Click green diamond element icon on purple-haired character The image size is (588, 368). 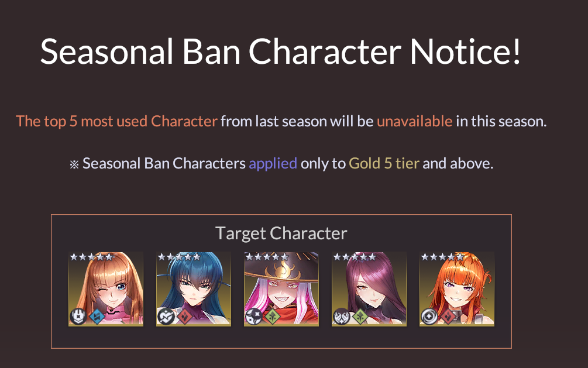click(360, 317)
